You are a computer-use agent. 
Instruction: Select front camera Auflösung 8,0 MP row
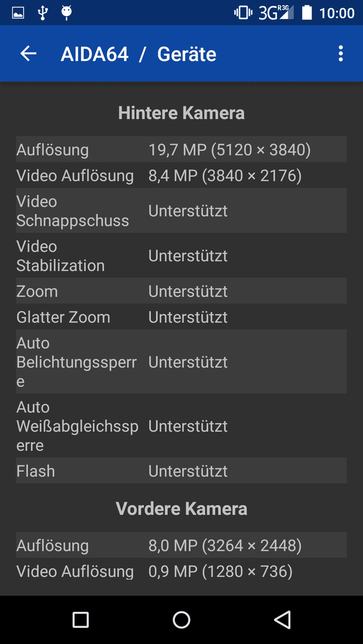click(x=181, y=545)
